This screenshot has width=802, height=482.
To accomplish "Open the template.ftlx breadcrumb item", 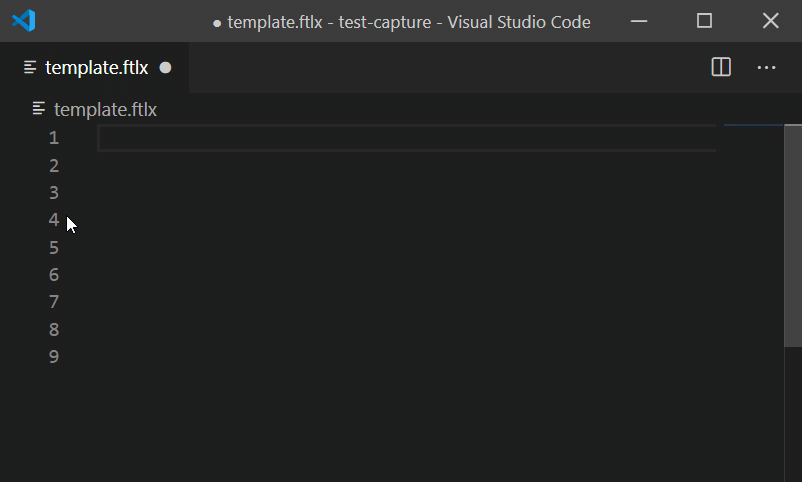I will point(105,109).
